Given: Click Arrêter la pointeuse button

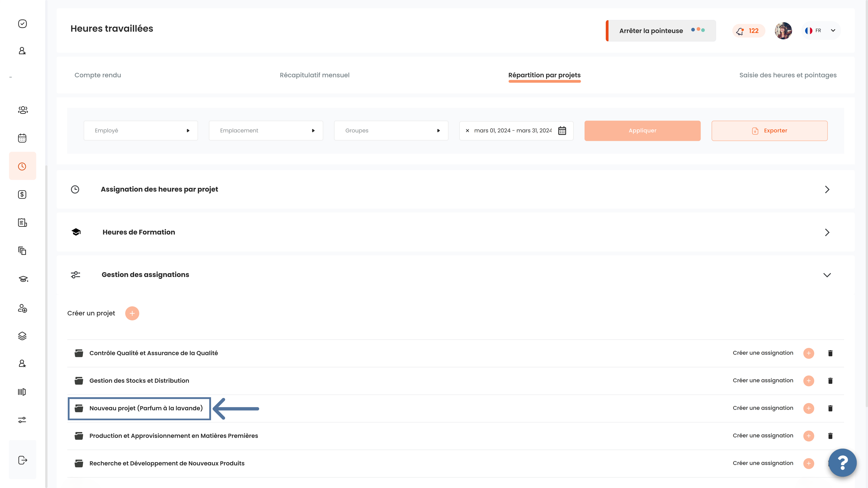Looking at the screenshot, I should pos(661,31).
